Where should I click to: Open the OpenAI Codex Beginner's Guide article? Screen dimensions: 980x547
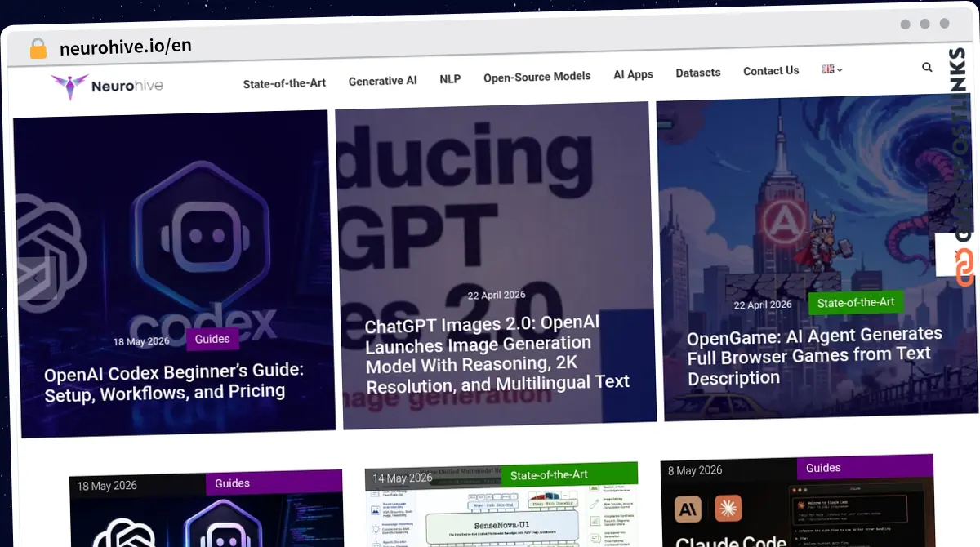[x=174, y=381]
